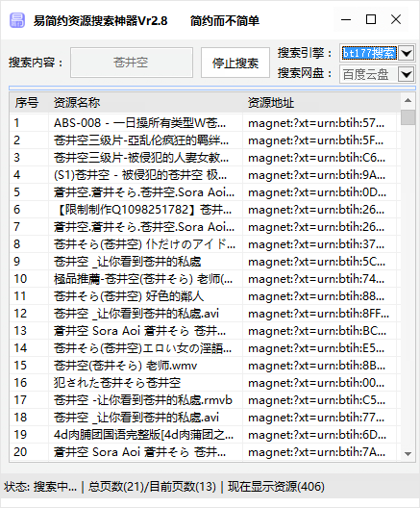420x508 pixels.
Task: Select row 15 ending with .wmv
Action: (205, 366)
